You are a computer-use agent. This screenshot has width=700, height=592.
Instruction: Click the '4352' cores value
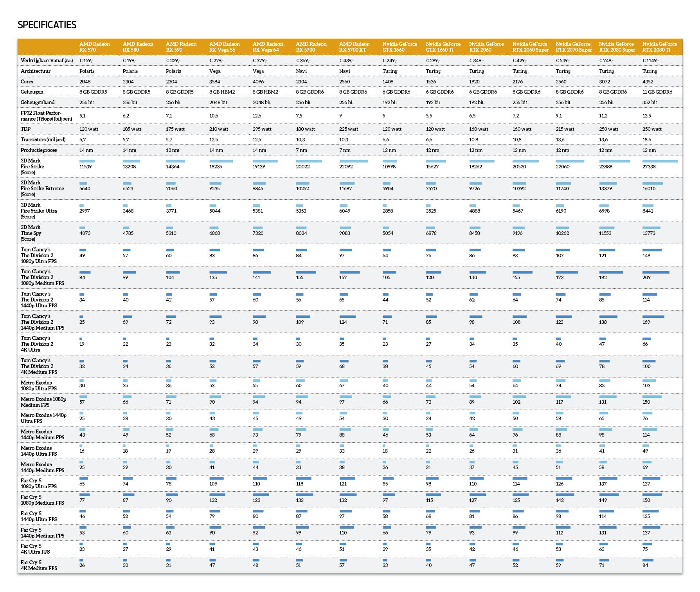[648, 81]
